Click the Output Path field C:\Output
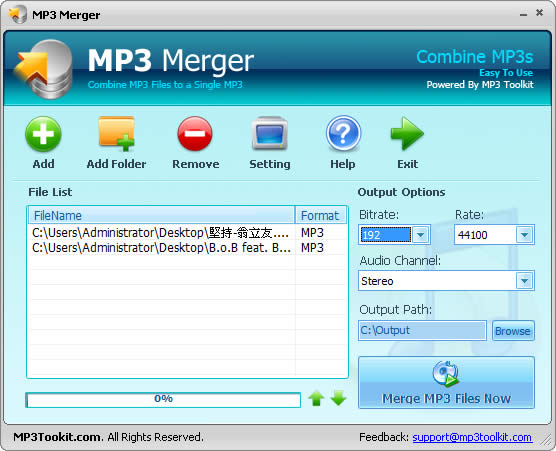This screenshot has width=556, height=451. [x=422, y=331]
